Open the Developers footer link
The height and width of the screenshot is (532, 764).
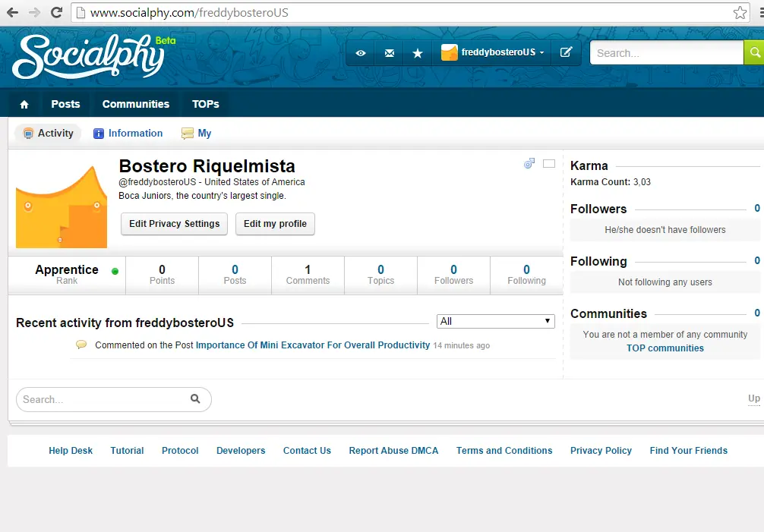241,451
